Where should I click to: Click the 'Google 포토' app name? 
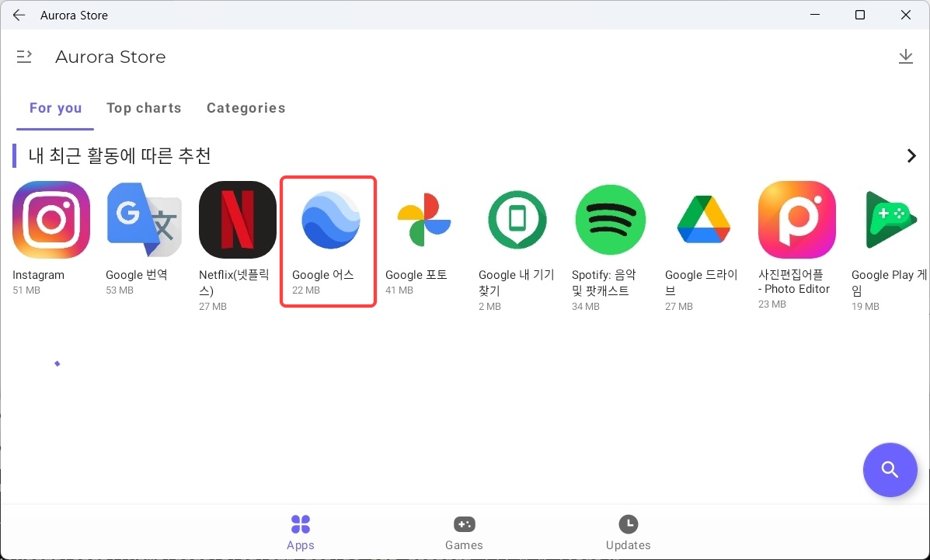(x=416, y=275)
